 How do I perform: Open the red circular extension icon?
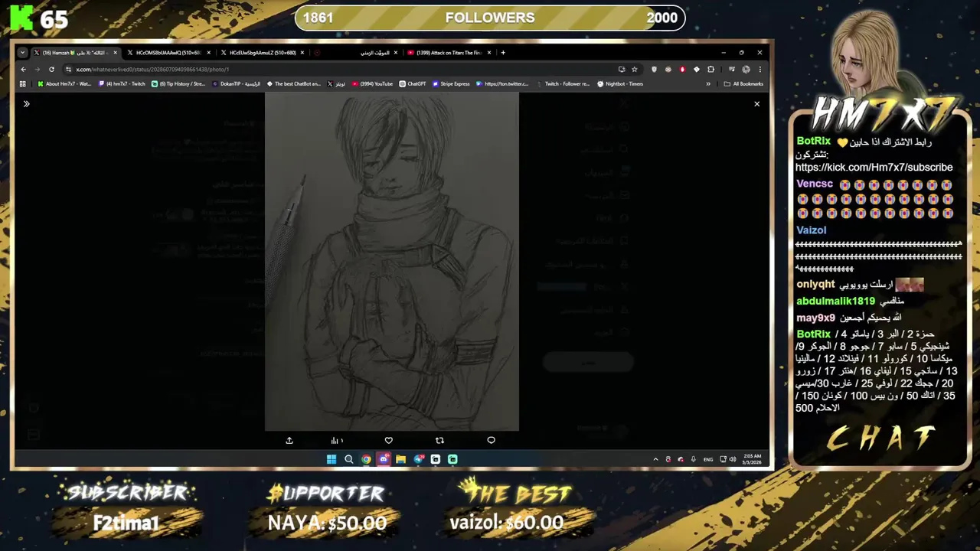[x=682, y=69]
